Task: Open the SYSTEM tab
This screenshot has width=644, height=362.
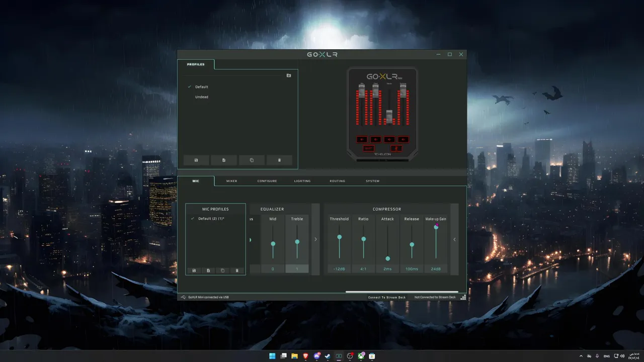Action: [373, 181]
